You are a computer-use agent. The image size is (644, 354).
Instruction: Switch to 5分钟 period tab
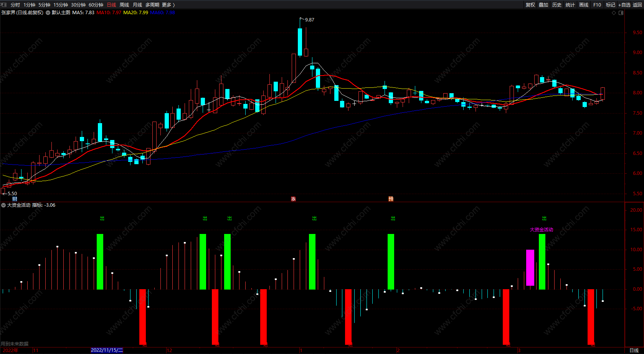pos(44,5)
